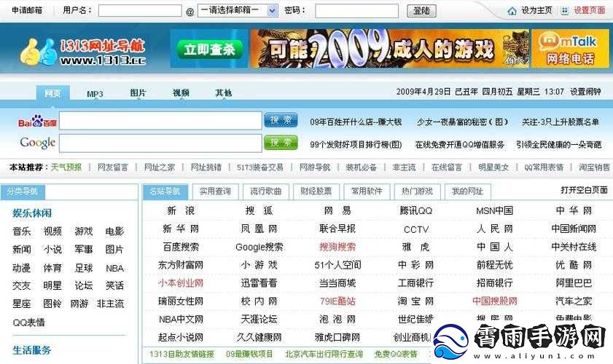Select the MP3 search tab
This screenshot has height=364, width=613.
pos(95,94)
